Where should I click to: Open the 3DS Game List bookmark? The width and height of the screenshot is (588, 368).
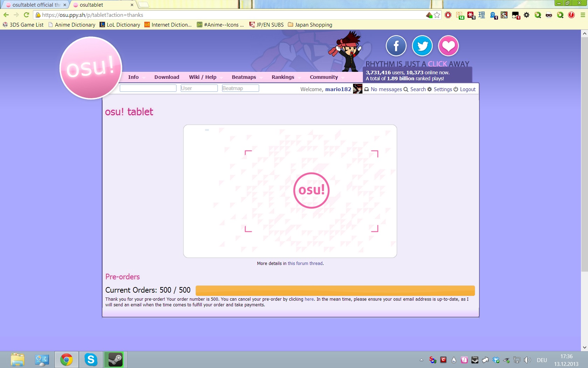coord(23,25)
